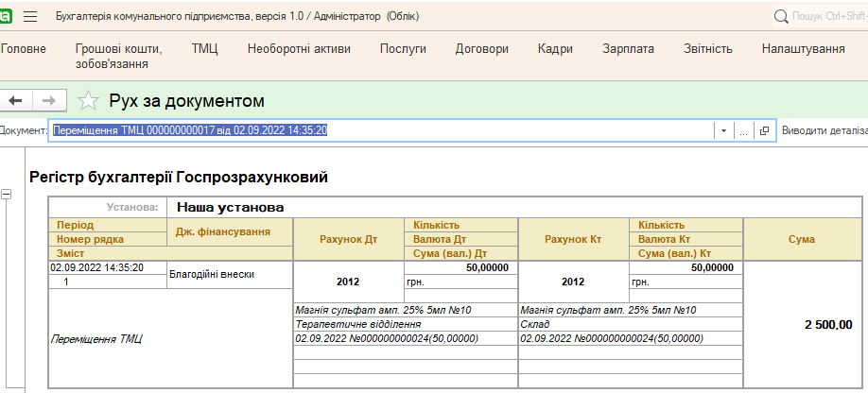Open the Необоротні активи section

299,49
